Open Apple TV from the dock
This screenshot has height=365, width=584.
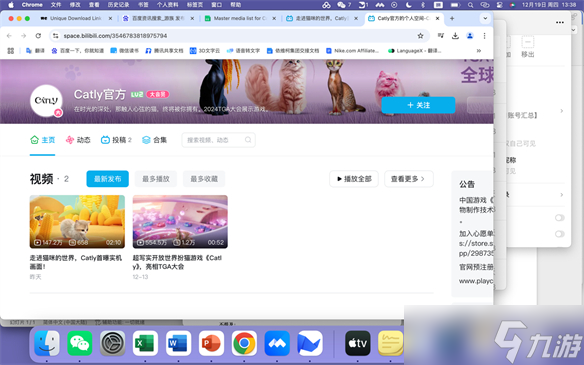pos(357,343)
